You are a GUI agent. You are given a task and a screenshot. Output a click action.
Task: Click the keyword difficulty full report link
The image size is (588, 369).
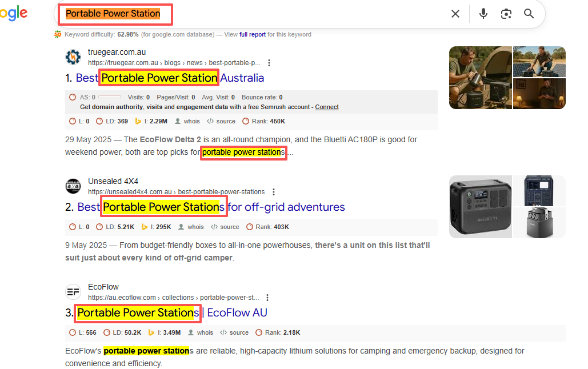[x=253, y=35]
